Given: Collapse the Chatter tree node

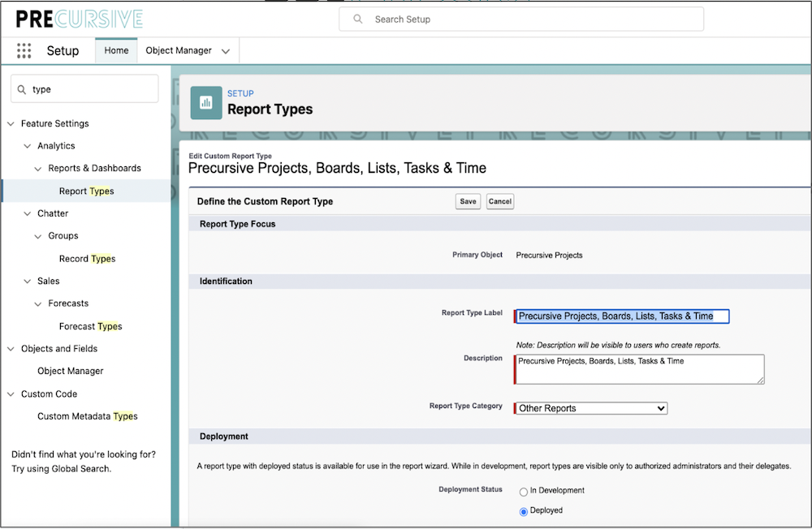Looking at the screenshot, I should (x=27, y=214).
